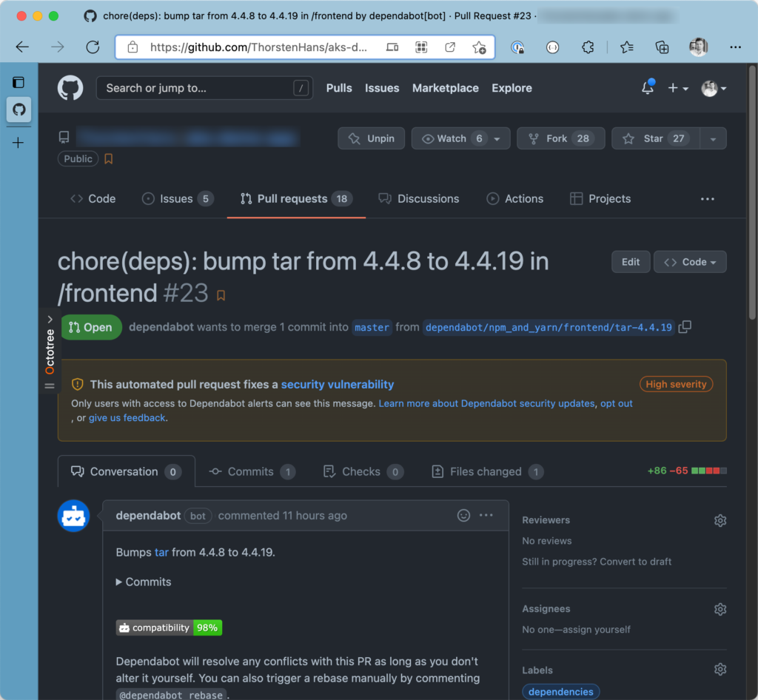Switch to Files changed tab

click(x=486, y=471)
